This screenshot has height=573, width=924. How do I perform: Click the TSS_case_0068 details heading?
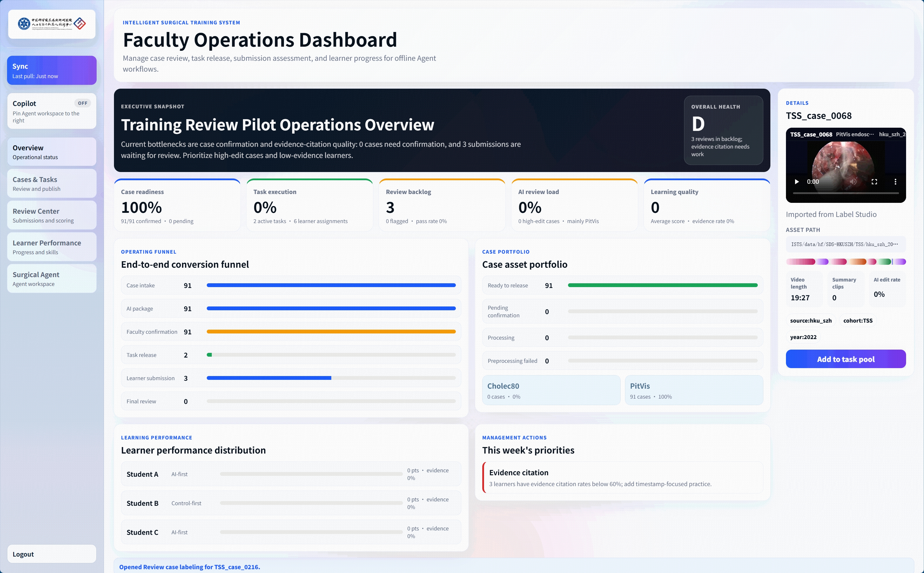coord(819,116)
